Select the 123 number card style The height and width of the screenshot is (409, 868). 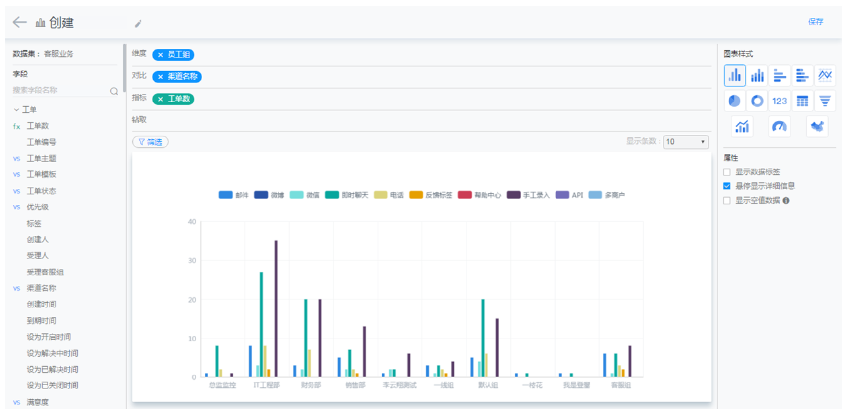coord(780,101)
